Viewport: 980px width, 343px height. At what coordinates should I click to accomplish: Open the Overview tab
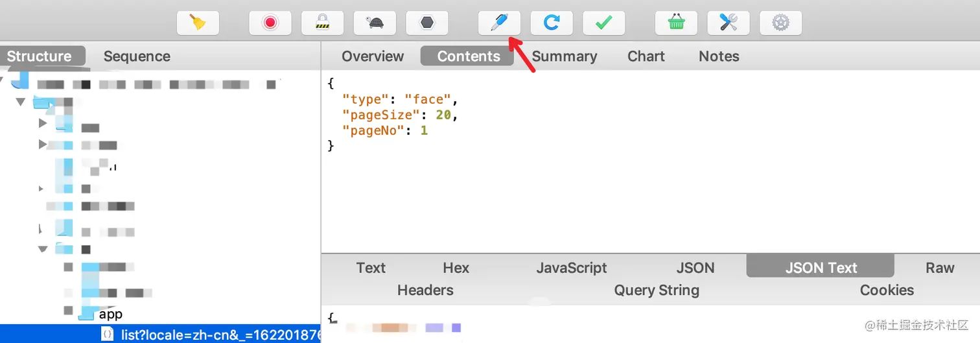coord(373,56)
